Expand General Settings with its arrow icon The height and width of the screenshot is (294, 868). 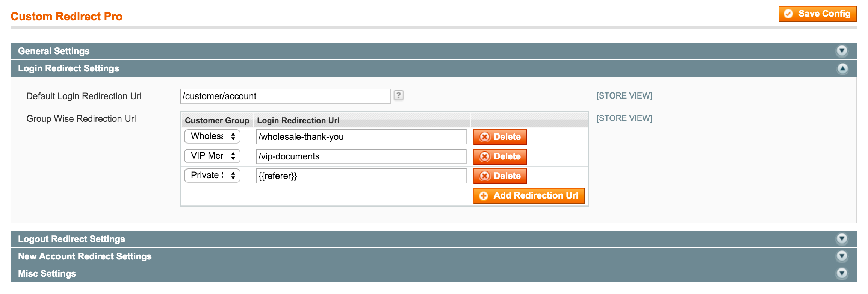842,51
